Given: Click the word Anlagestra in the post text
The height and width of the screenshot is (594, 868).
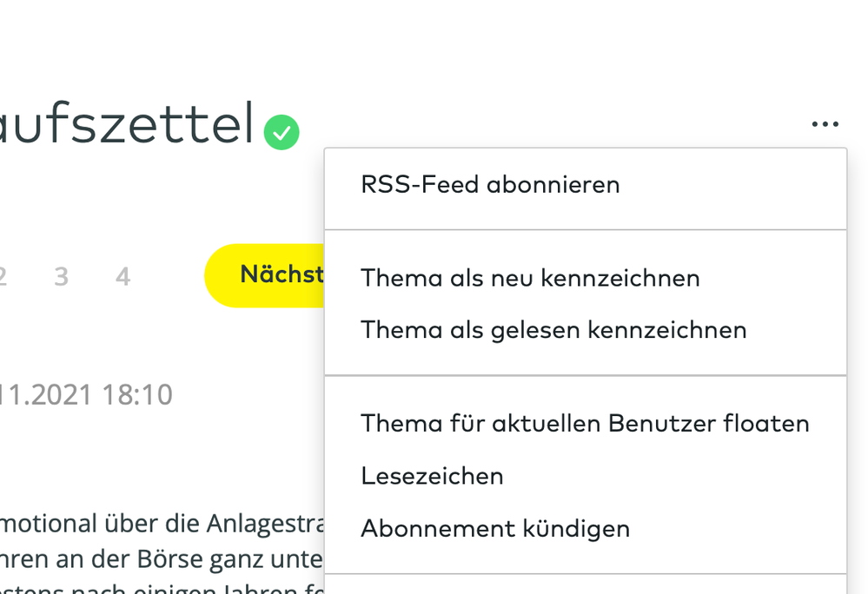Looking at the screenshot, I should point(265,523).
